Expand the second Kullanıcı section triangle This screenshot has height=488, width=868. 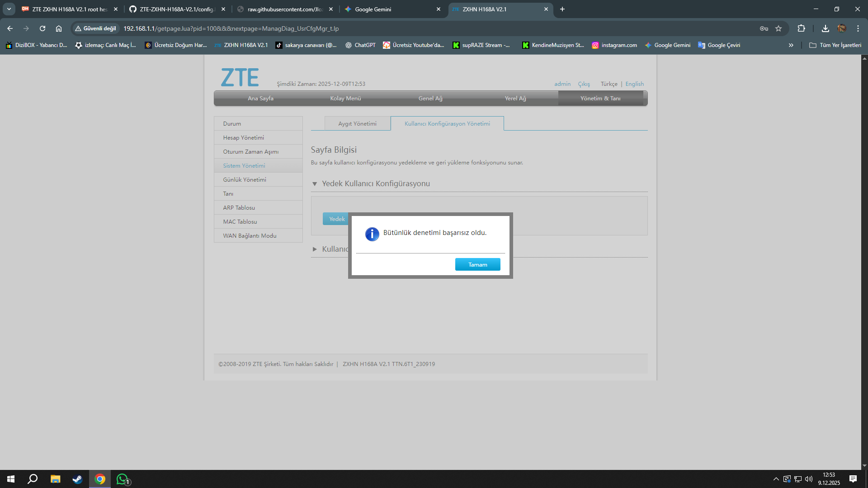315,249
